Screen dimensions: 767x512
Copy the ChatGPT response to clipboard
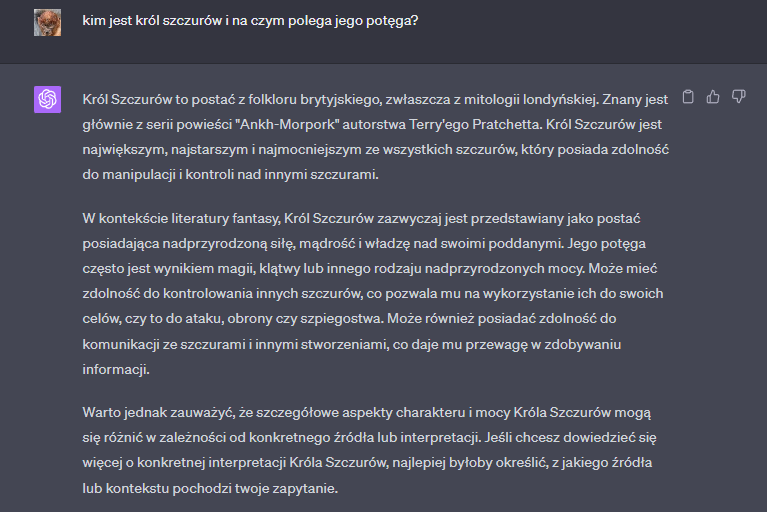688,97
